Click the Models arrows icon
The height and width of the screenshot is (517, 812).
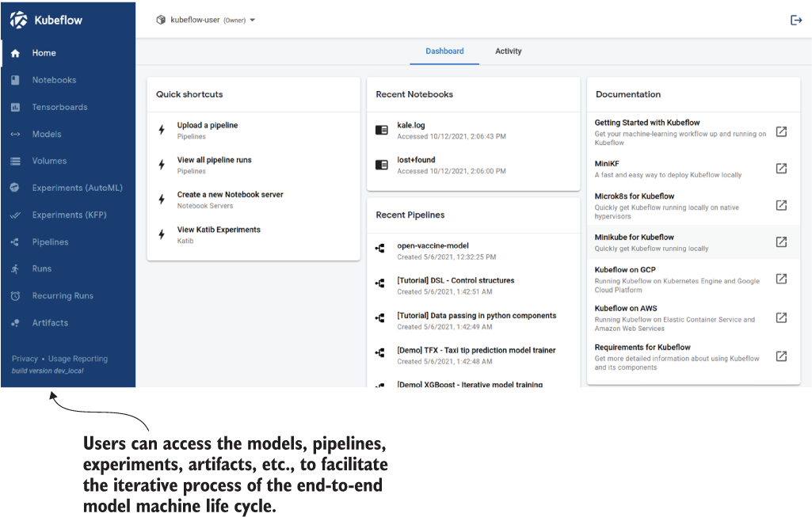pos(16,134)
